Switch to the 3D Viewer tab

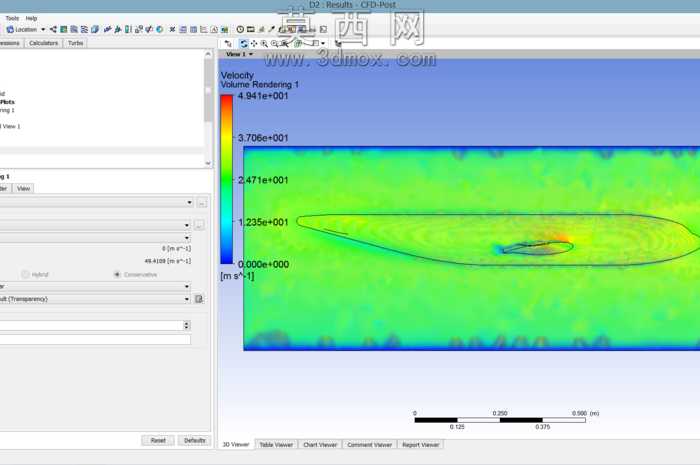coord(236,444)
